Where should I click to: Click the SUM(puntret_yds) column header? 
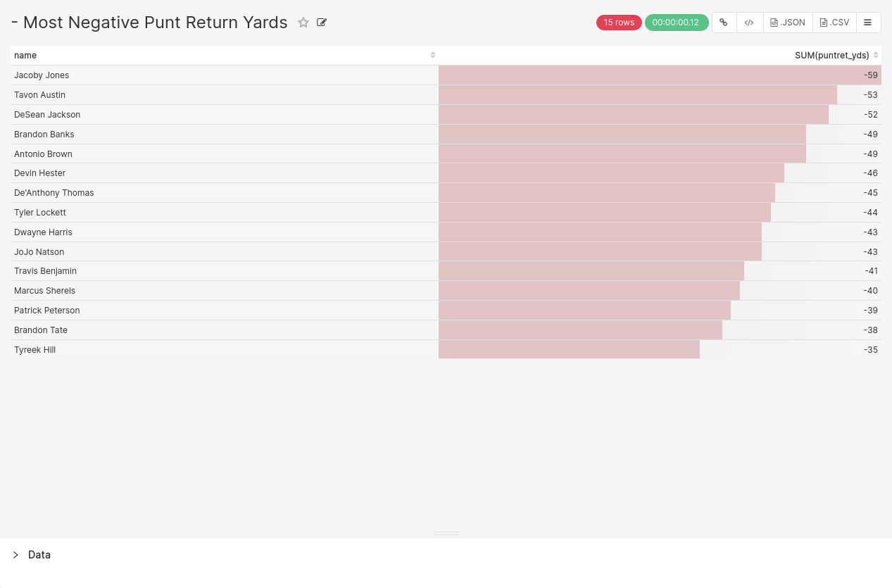[x=660, y=55]
